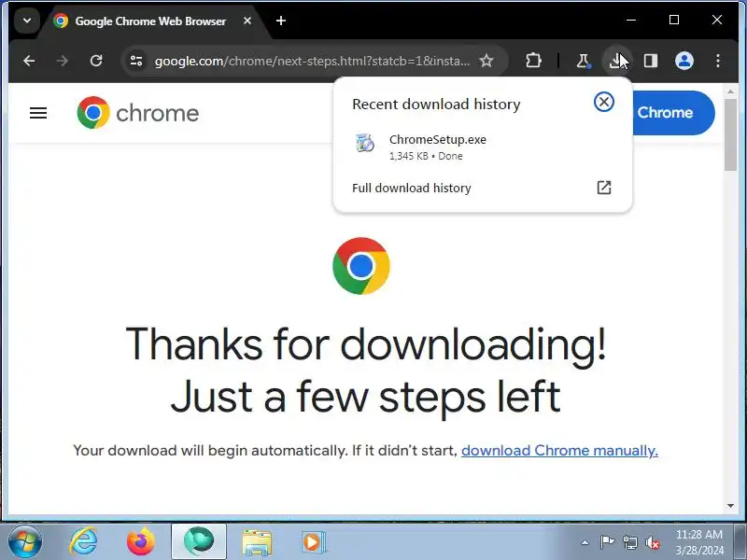Click the address bar URL

click(x=312, y=61)
